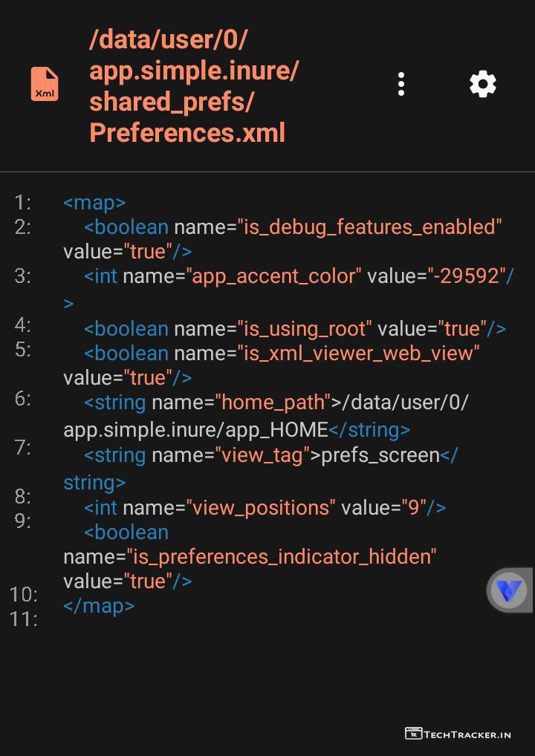
Task: Tap the "home_path" string name
Action: tap(273, 402)
